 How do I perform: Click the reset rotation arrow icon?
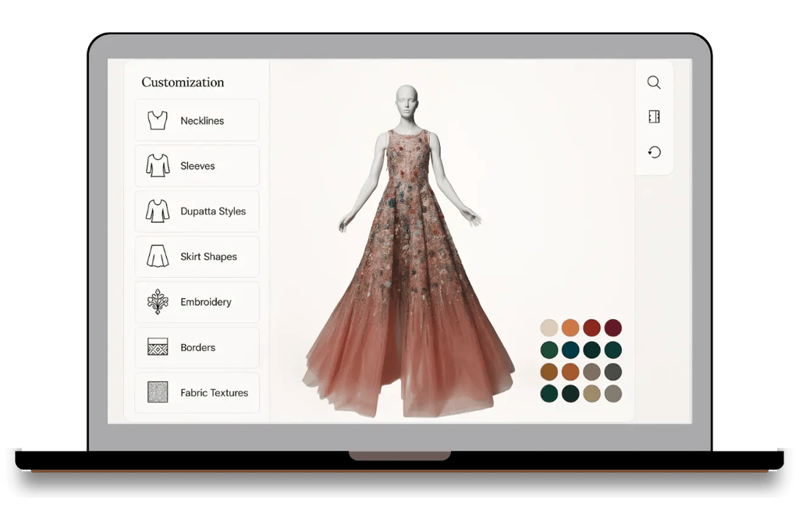[x=654, y=151]
